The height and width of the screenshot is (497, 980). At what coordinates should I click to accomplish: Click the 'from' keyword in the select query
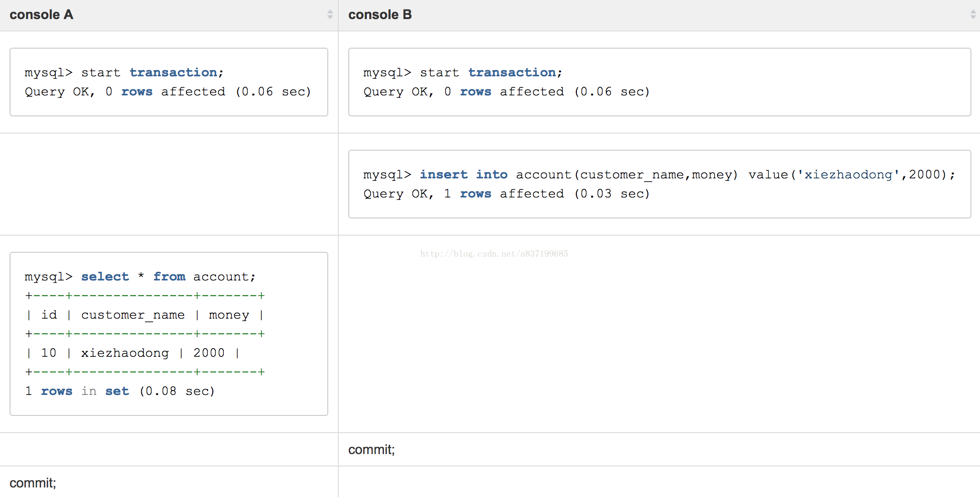click(169, 277)
